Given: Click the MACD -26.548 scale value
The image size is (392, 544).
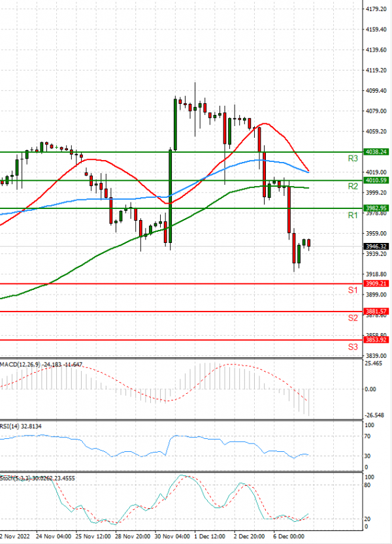Looking at the screenshot, I should (x=374, y=415).
